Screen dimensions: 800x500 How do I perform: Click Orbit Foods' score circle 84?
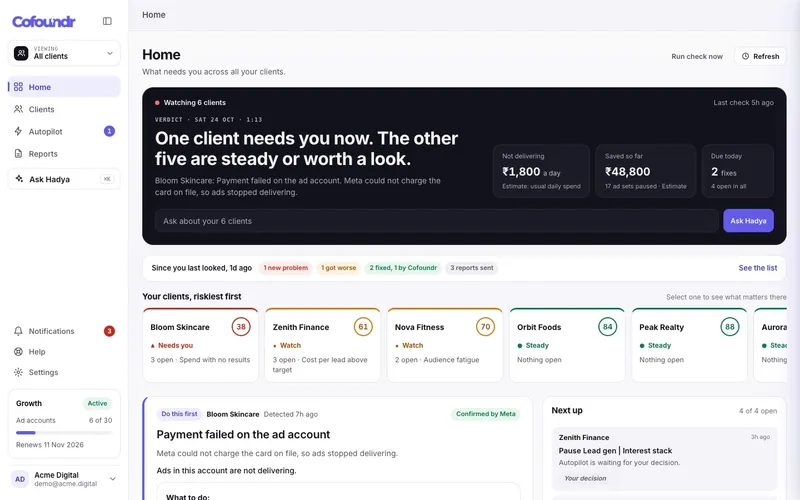[608, 327]
